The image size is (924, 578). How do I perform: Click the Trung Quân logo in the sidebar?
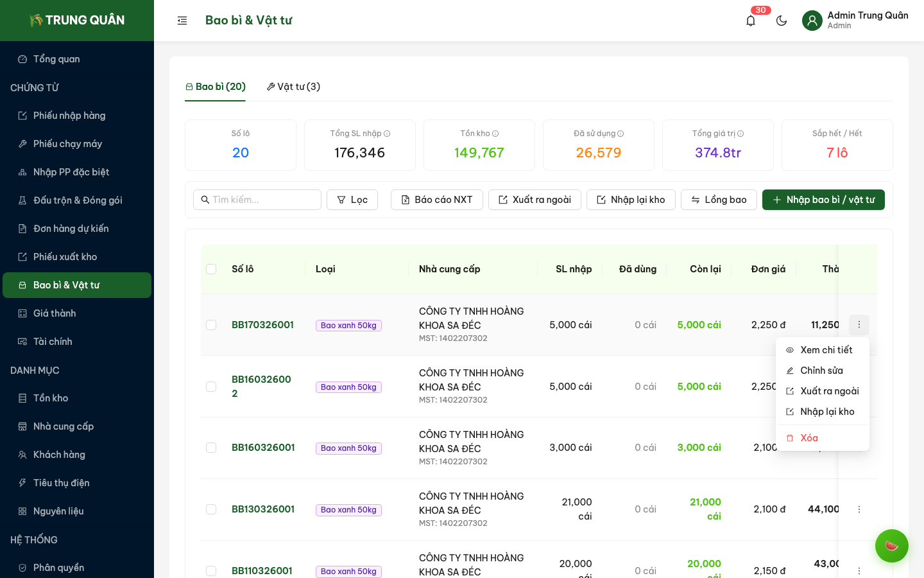pyautogui.click(x=77, y=21)
